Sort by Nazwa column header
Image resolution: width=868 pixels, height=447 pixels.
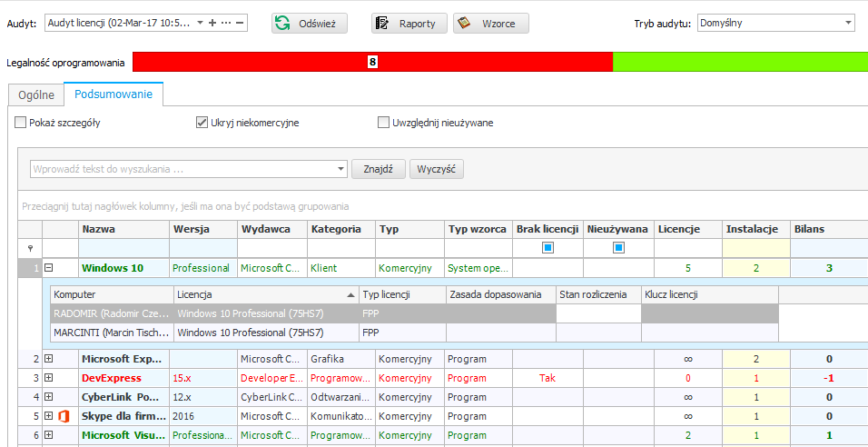pyautogui.click(x=123, y=229)
